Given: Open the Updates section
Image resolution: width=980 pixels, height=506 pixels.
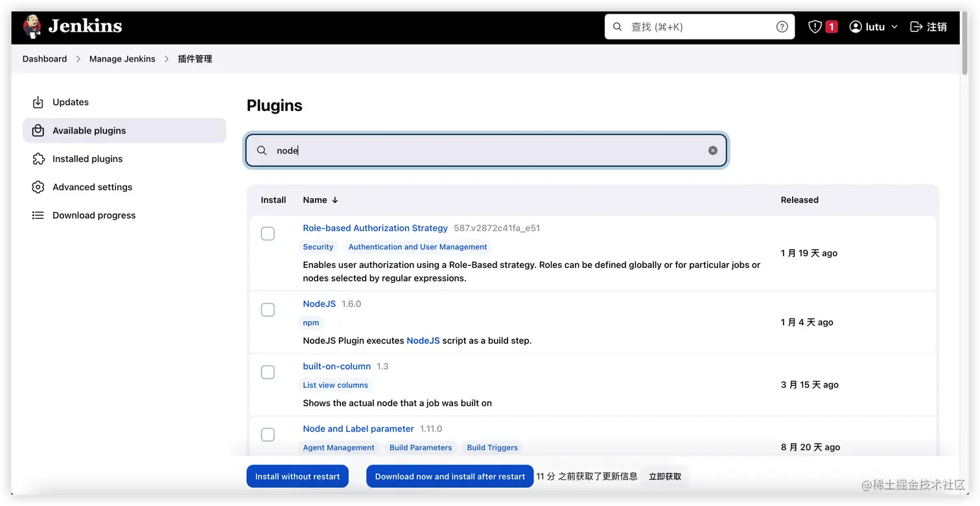Looking at the screenshot, I should click(x=124, y=102).
